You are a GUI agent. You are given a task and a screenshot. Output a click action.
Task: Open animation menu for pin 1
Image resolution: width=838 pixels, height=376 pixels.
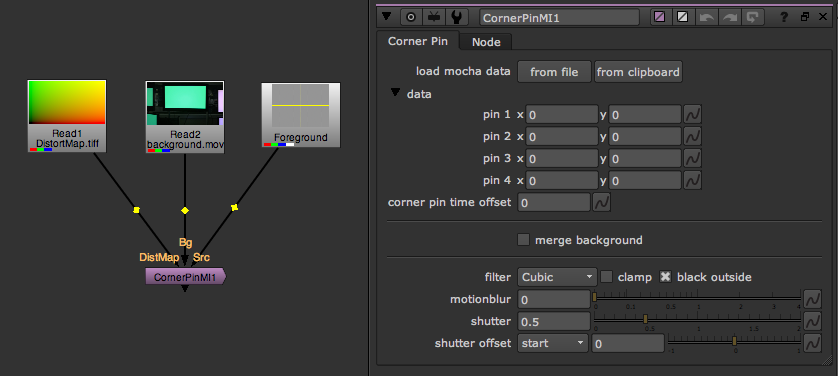693,114
